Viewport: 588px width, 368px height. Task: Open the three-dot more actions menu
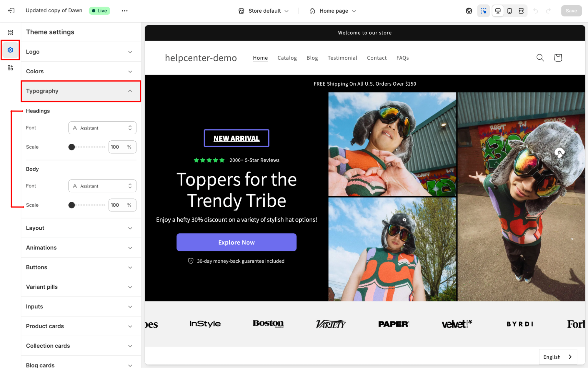point(124,11)
